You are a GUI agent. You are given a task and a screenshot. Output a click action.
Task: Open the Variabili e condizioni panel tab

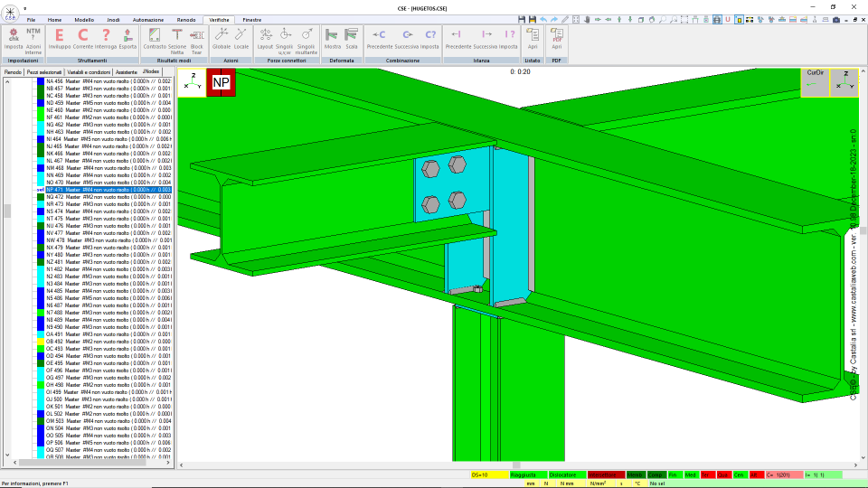tap(89, 72)
